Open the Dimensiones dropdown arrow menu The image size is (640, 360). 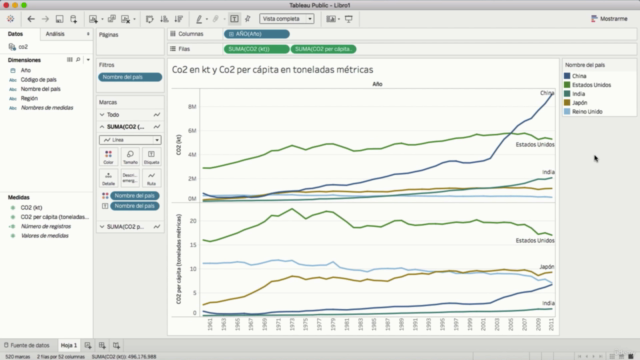(88, 60)
